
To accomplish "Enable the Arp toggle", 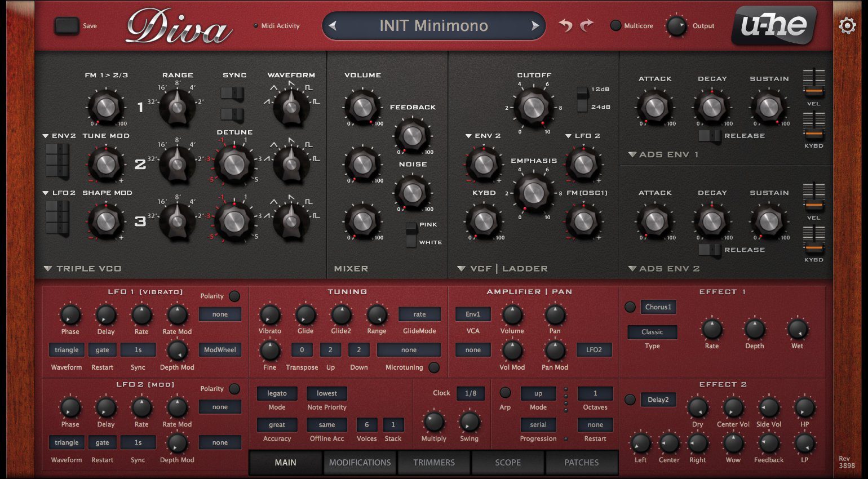I will point(505,392).
